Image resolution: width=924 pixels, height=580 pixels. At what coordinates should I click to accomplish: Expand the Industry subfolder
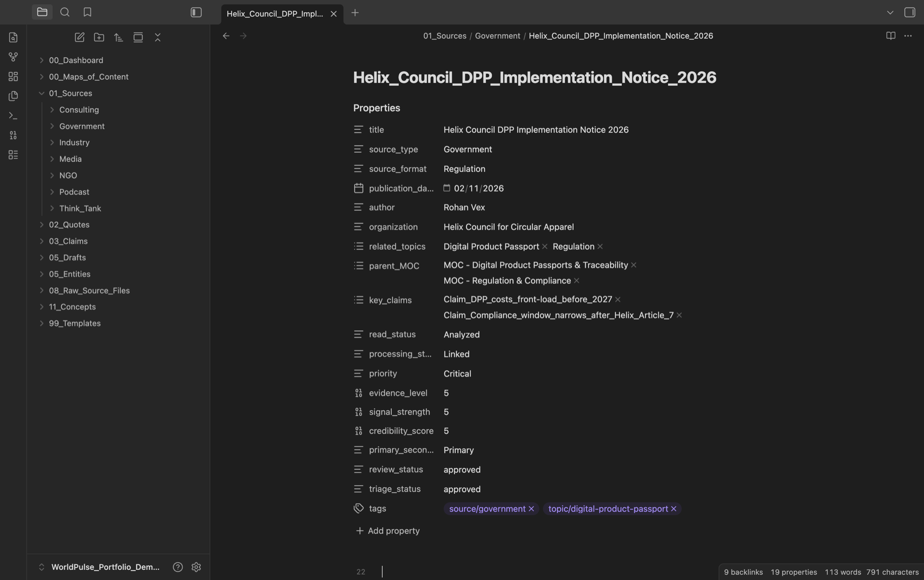52,142
